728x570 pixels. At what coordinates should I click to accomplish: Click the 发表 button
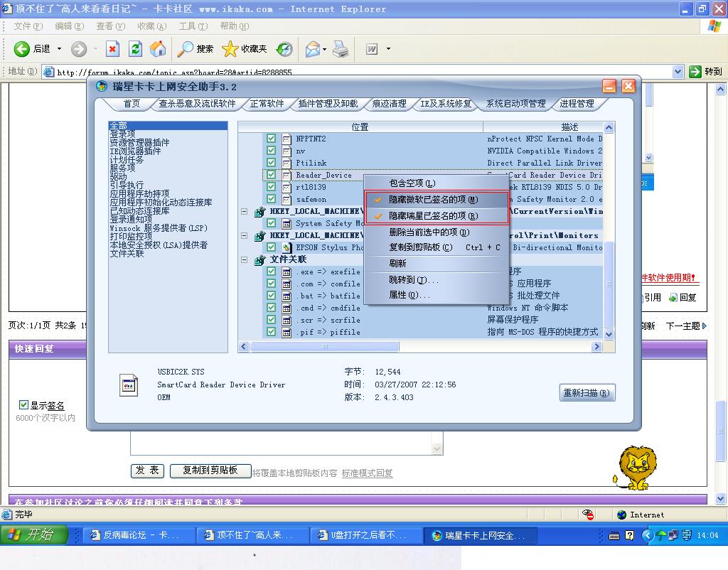click(x=147, y=470)
